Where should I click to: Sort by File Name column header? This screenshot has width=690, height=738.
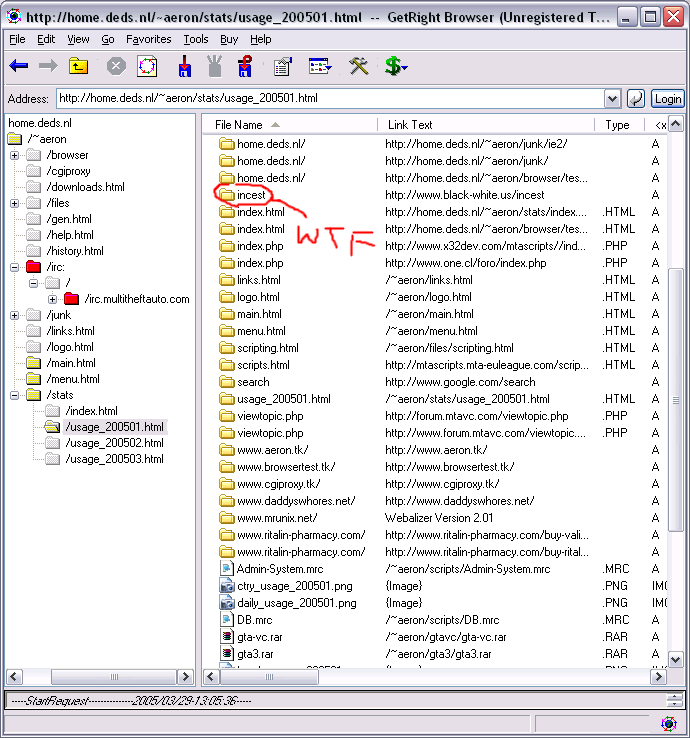click(x=290, y=125)
